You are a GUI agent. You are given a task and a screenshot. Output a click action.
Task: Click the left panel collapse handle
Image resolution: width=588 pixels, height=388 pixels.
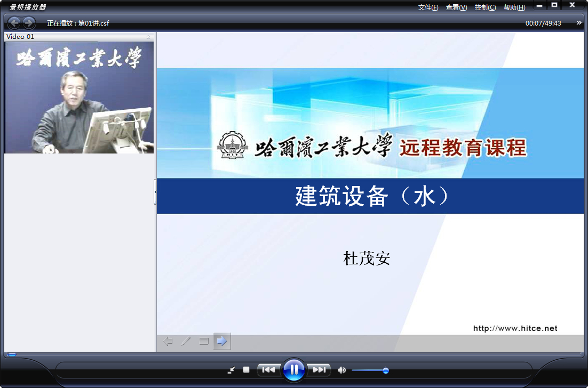[x=155, y=192]
